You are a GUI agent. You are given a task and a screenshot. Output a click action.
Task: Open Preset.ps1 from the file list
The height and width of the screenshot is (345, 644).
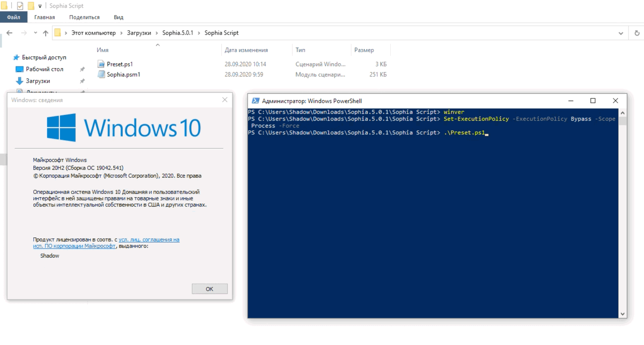[120, 64]
